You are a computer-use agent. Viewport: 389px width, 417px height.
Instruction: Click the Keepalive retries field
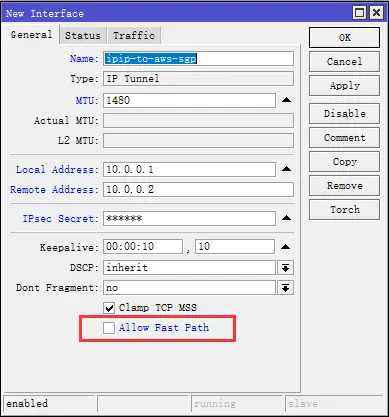(235, 247)
